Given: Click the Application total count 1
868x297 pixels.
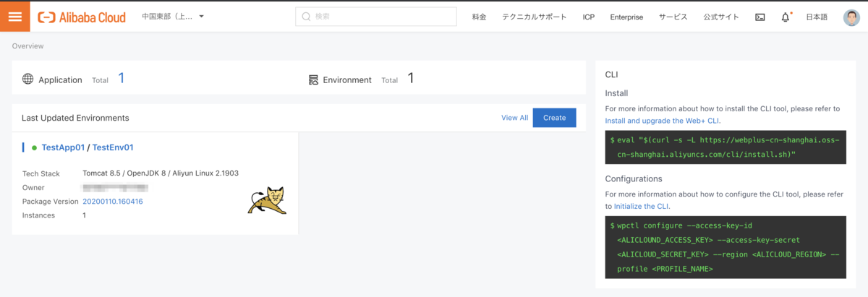Looking at the screenshot, I should [122, 78].
